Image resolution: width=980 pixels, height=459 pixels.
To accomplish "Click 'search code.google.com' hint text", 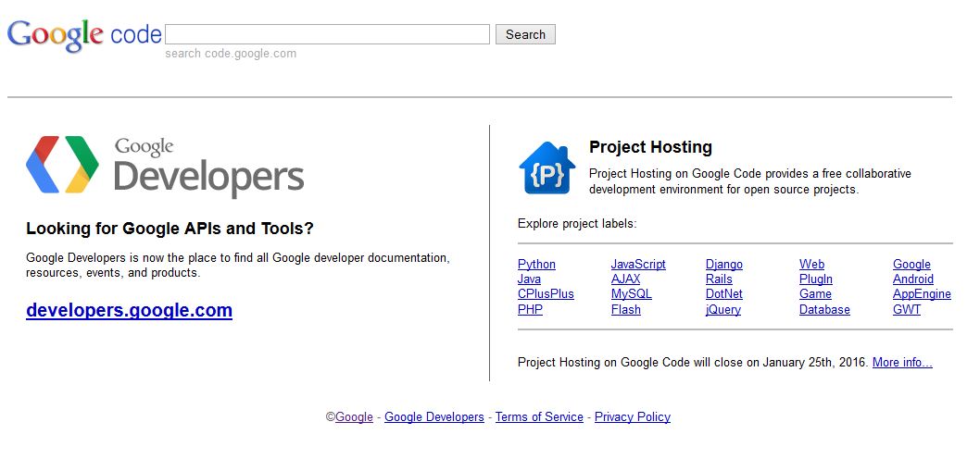I will pyautogui.click(x=231, y=54).
